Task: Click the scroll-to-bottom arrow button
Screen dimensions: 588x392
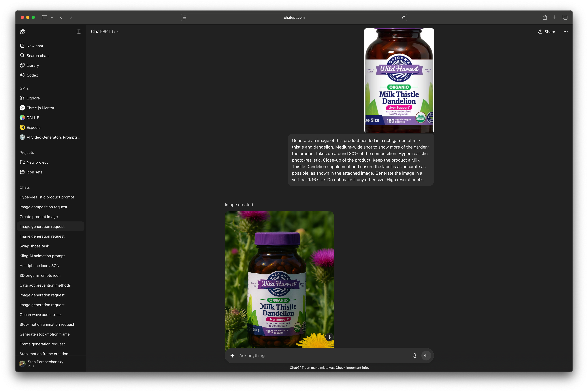Action: click(329, 337)
